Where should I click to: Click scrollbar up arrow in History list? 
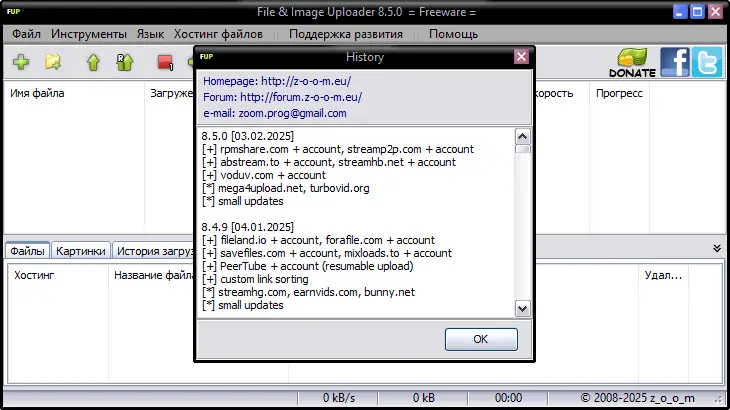[522, 136]
